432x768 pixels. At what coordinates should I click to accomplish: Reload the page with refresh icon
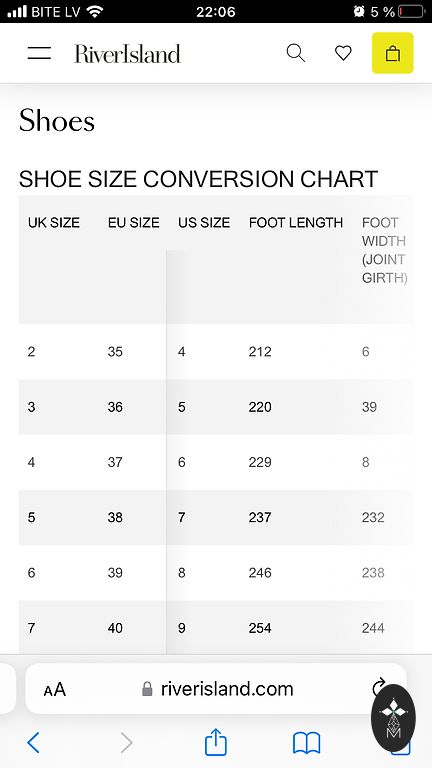click(378, 687)
